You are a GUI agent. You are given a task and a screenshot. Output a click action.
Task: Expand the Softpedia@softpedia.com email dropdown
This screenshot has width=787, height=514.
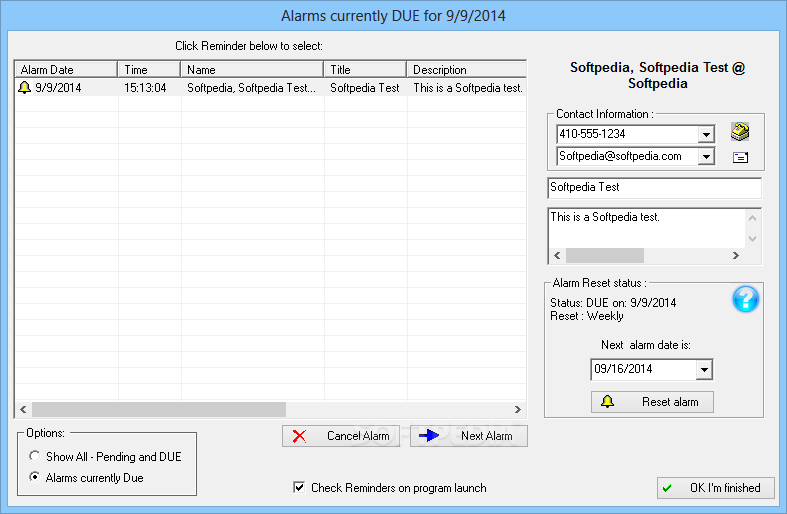[x=706, y=157]
